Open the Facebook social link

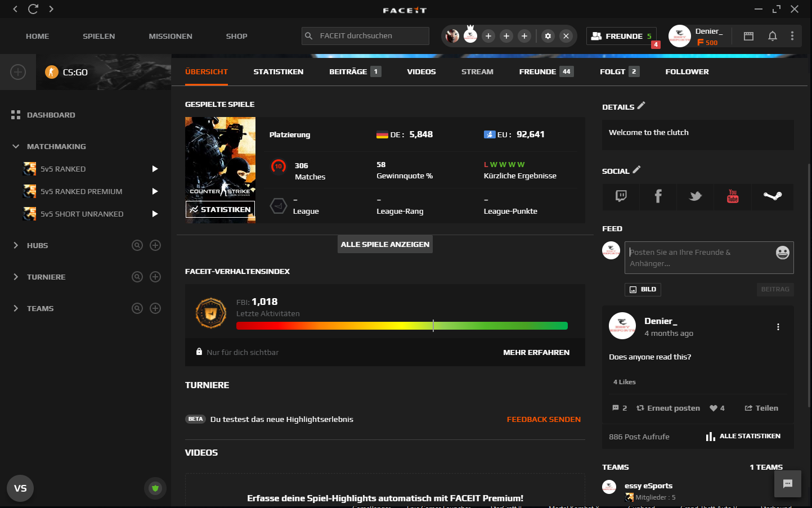point(658,196)
